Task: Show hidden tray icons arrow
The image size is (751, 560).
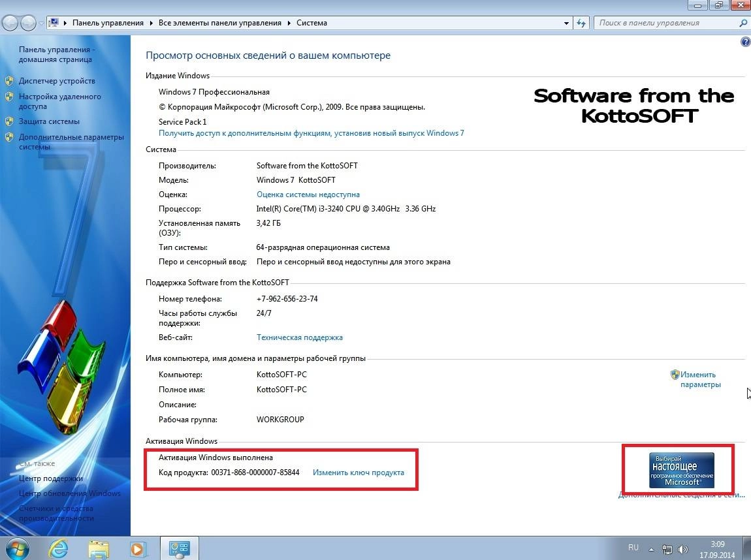Action: pyautogui.click(x=651, y=550)
